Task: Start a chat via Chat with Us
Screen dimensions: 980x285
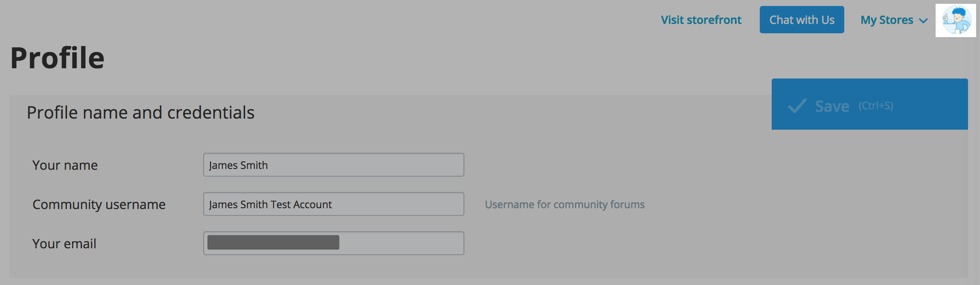Action: click(802, 20)
